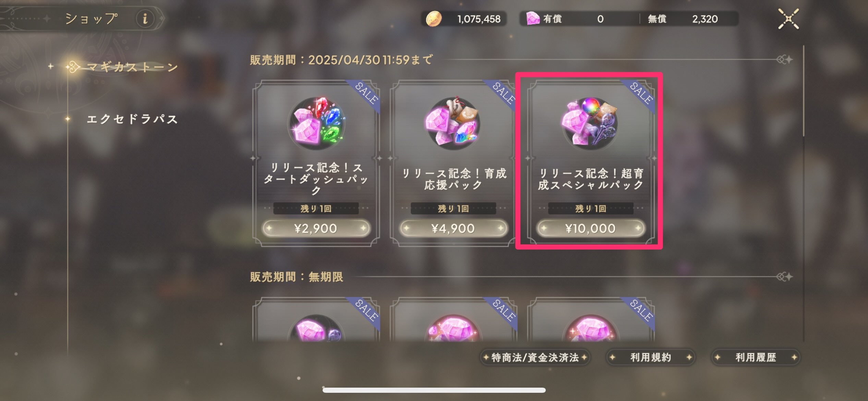Switch to the マギカストーン tab

click(132, 67)
